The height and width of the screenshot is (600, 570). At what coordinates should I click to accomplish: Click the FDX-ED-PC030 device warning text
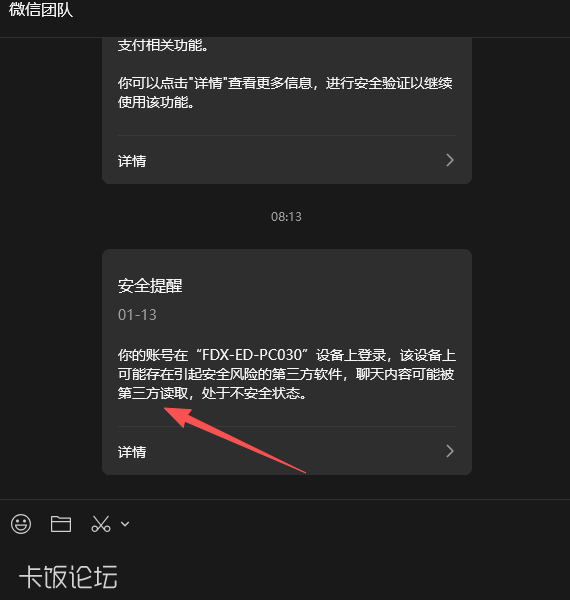pyautogui.click(x=287, y=374)
